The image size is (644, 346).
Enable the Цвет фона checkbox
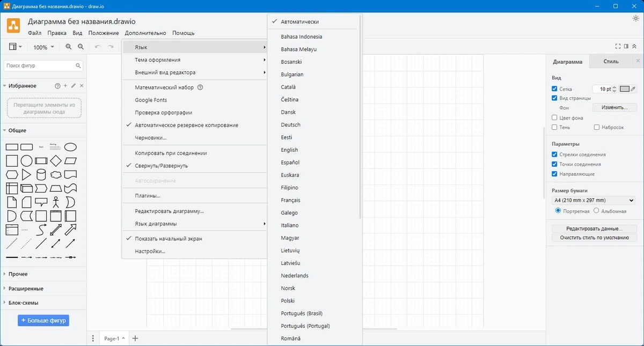[555, 117]
